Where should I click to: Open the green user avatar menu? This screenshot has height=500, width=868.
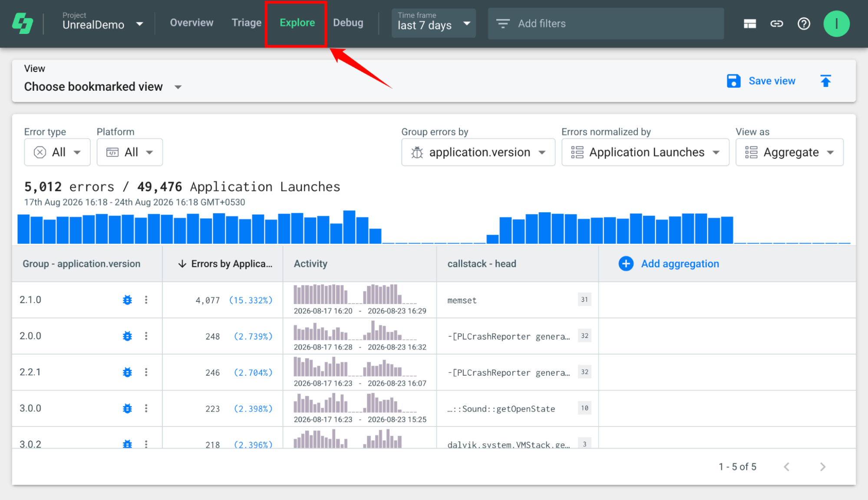(x=836, y=23)
